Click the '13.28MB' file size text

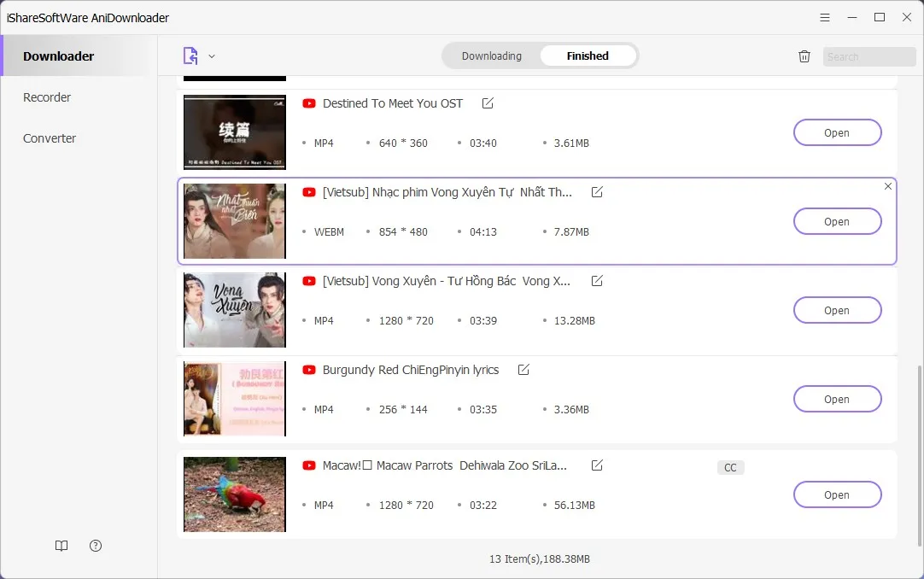[x=575, y=321]
